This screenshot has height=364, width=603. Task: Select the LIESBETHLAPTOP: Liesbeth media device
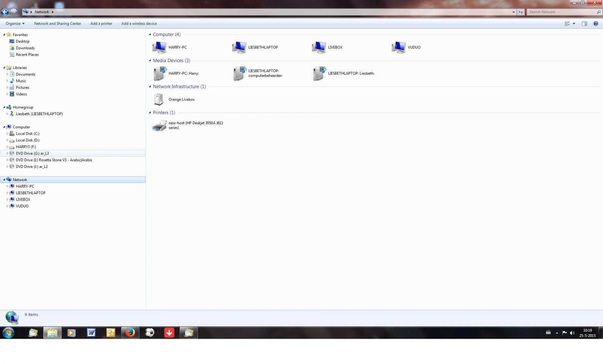(x=319, y=73)
